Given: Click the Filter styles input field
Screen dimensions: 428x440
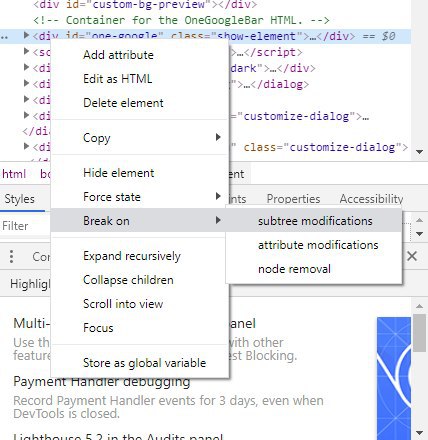Looking at the screenshot, I should click(x=25, y=226).
